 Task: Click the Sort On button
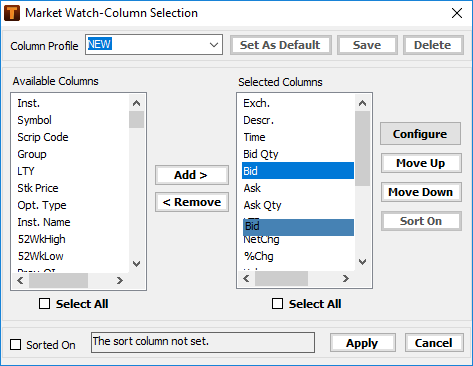[x=421, y=221]
